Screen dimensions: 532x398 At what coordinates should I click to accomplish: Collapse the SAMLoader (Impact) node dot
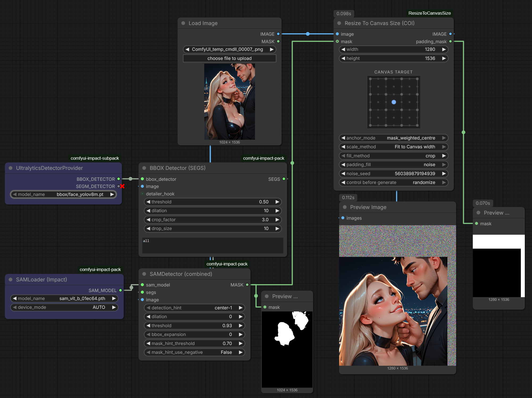pyautogui.click(x=11, y=280)
